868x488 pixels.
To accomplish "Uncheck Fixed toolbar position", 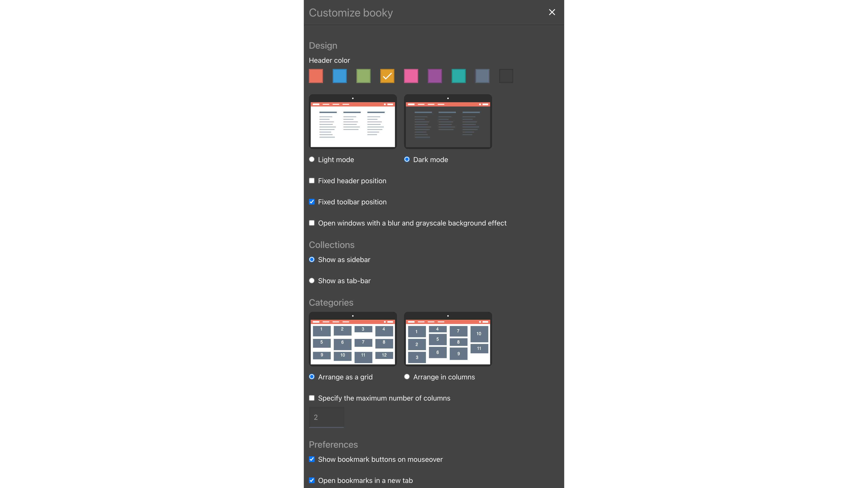I will [x=312, y=202].
